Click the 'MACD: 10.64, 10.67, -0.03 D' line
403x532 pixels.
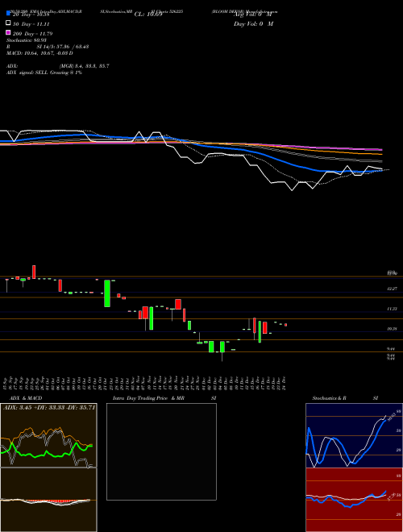click(x=39, y=53)
